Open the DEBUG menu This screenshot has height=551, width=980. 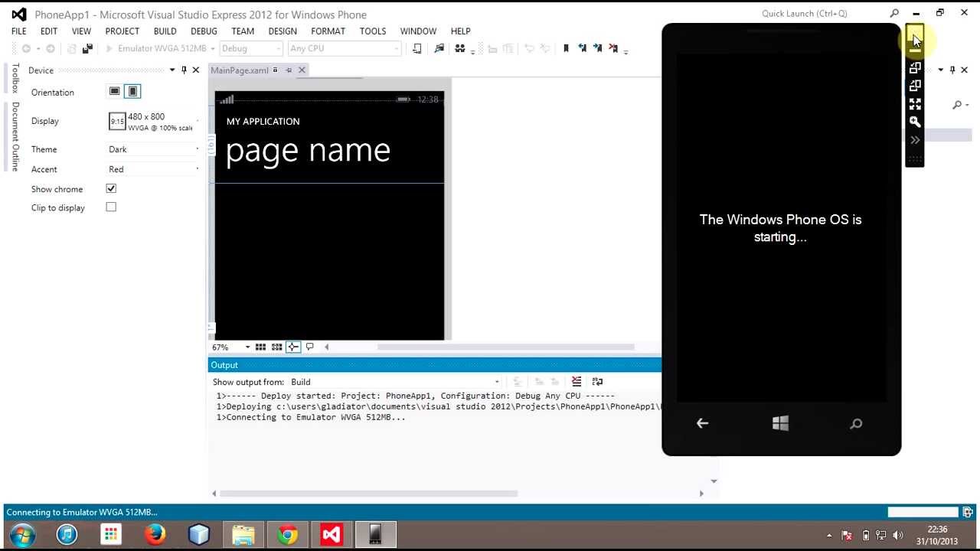click(204, 31)
